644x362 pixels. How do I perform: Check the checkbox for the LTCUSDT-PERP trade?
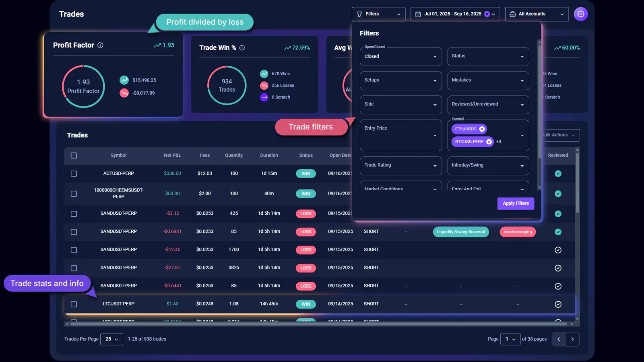[x=74, y=304]
